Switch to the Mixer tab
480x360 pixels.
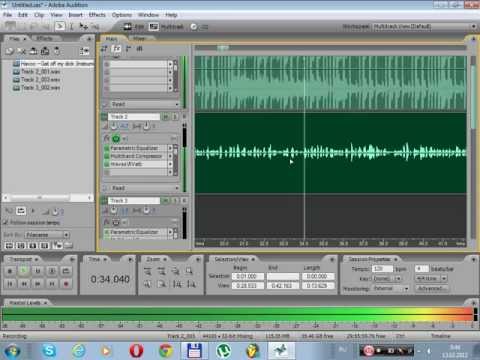pos(139,39)
